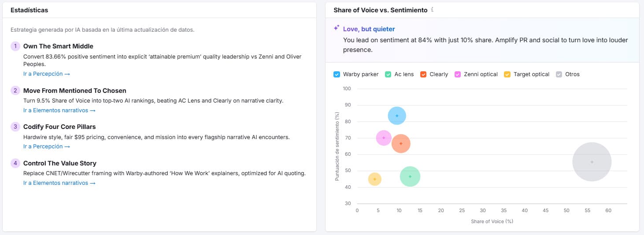644x235 pixels.
Task: Follow Ir a Elementos narrativos under Move From Mentioned
Action: [59, 110]
